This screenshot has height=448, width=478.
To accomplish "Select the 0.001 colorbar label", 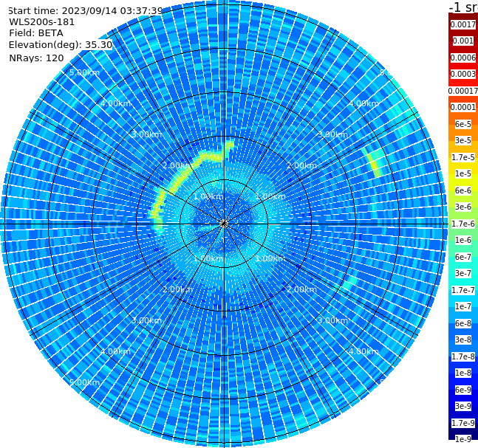I will (463, 41).
